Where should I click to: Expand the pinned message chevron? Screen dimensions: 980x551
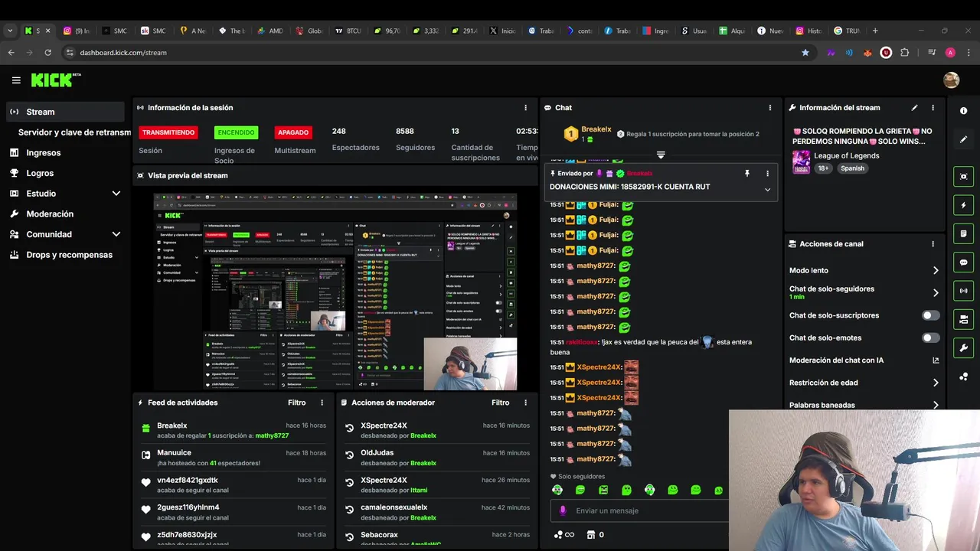[767, 190]
